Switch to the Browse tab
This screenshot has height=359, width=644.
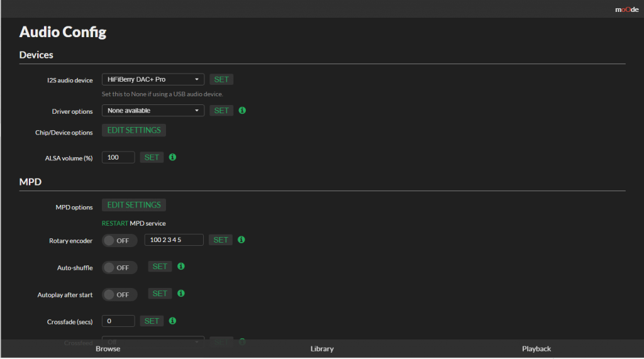[108, 348]
